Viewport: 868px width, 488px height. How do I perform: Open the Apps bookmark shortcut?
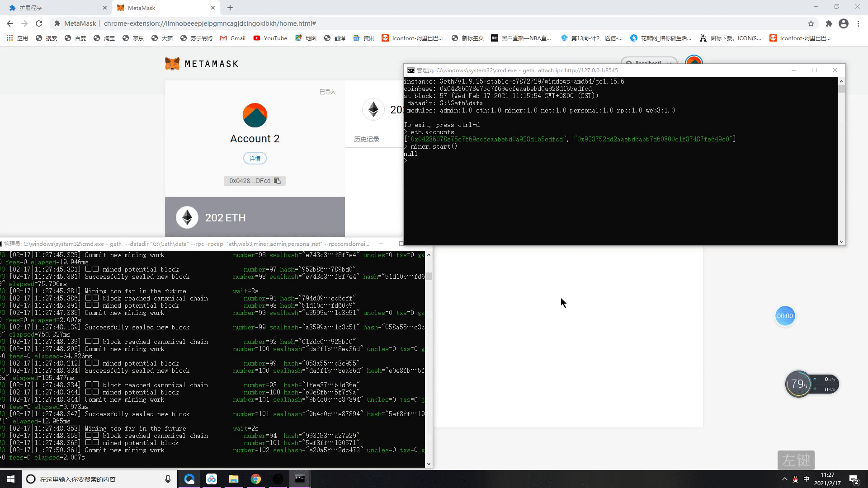[x=17, y=38]
